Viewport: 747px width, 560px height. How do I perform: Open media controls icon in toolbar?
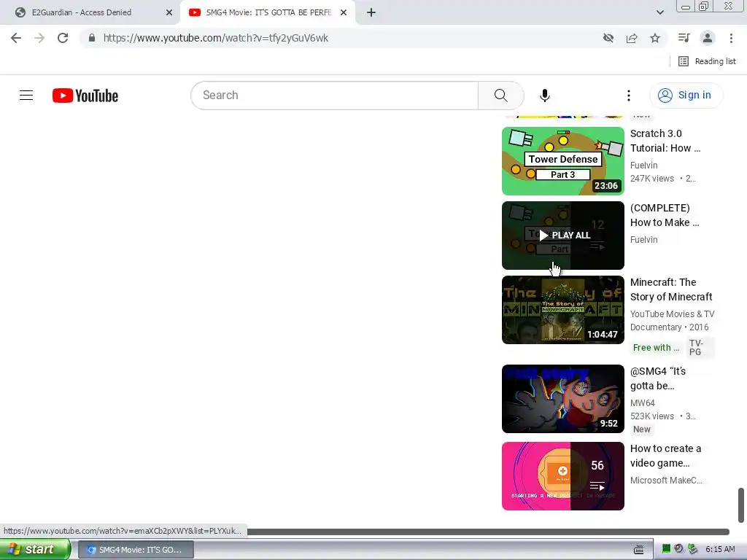pyautogui.click(x=684, y=38)
